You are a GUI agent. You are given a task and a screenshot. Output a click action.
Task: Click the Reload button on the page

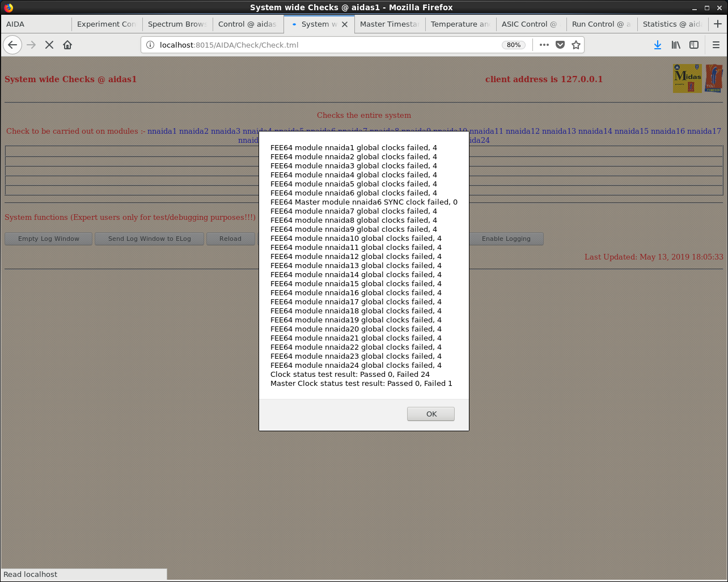click(x=230, y=239)
